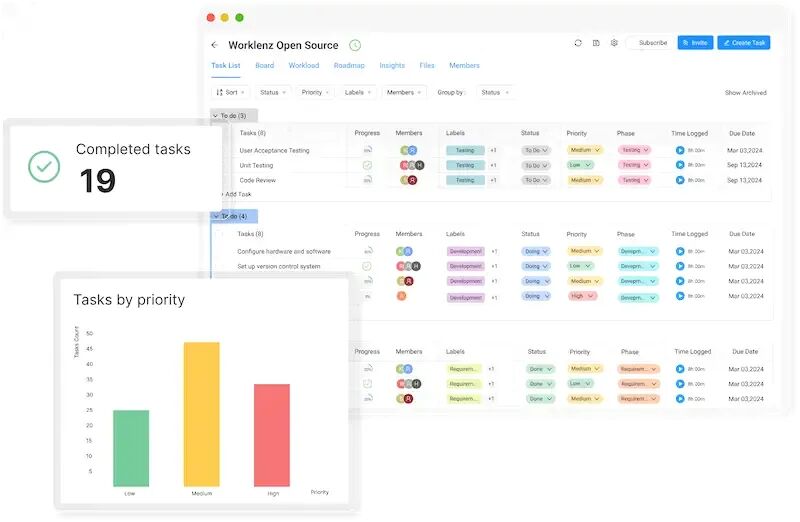Screen dimensions: 800x522
Task: Click due date Mar 03,2024 of User Acceptance Testing
Action: pyautogui.click(x=744, y=150)
